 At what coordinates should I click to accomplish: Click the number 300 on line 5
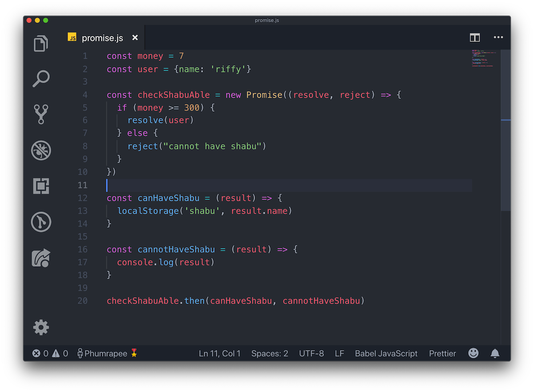click(192, 108)
